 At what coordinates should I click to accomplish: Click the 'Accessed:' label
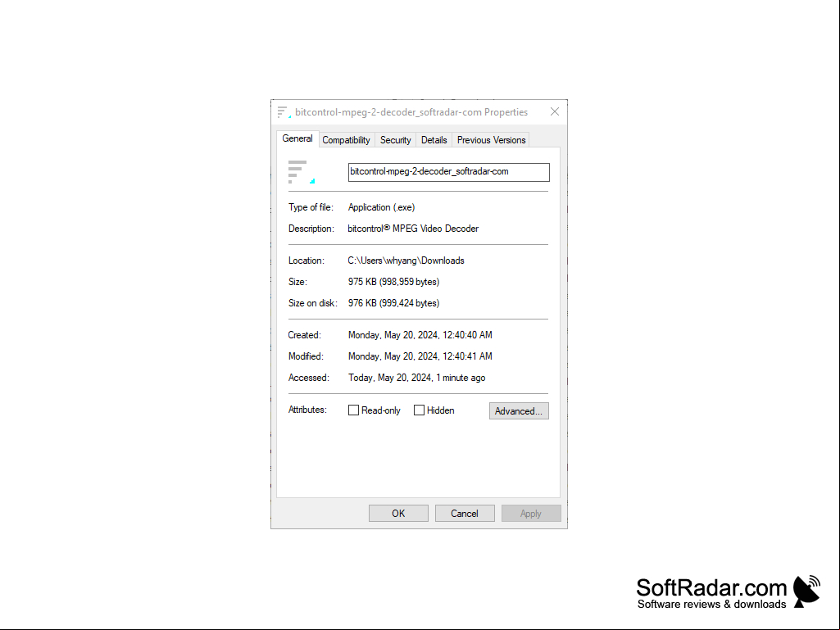309,378
